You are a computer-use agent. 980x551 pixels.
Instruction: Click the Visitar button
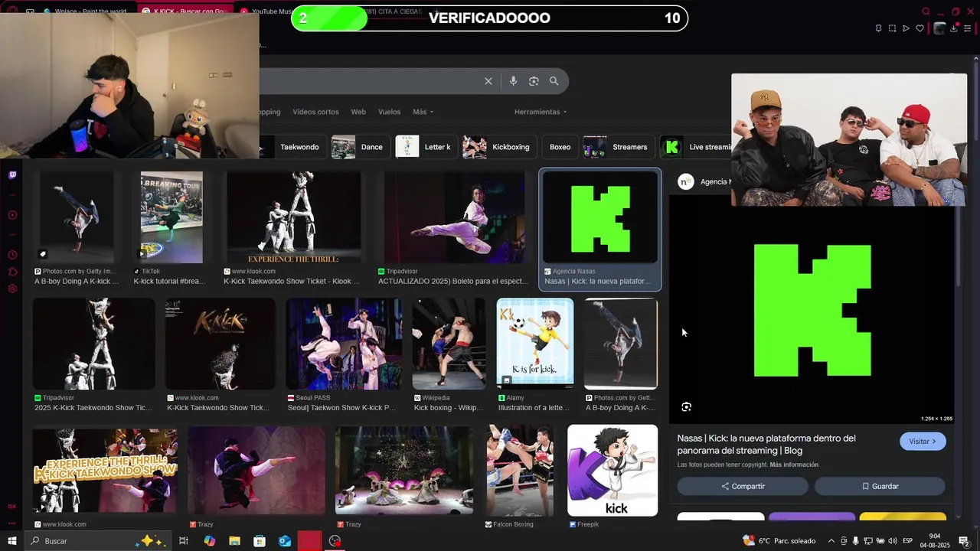pyautogui.click(x=923, y=442)
